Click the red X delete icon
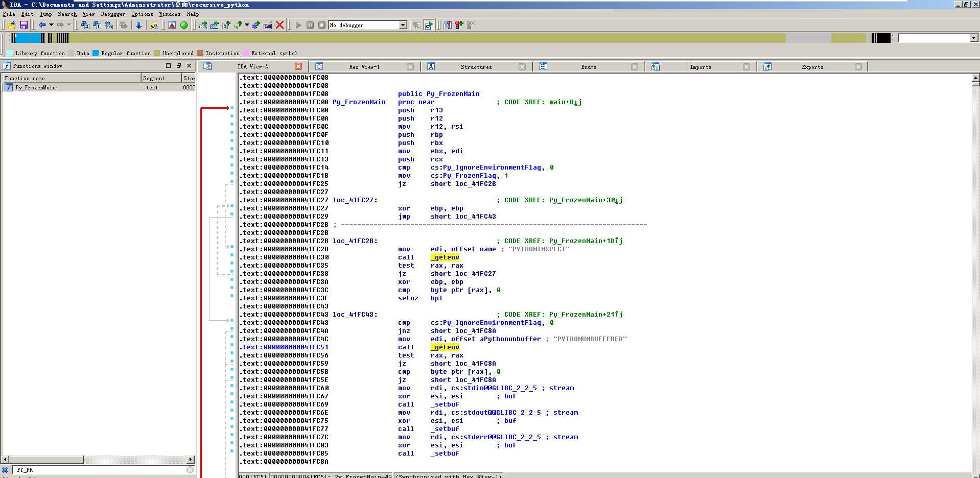980x478 pixels. point(280,25)
